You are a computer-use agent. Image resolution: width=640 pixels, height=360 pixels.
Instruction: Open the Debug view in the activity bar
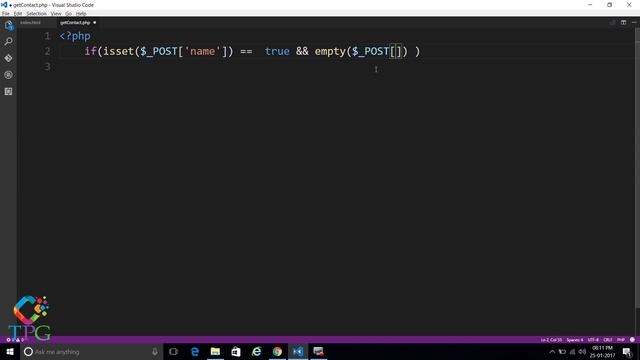click(9, 75)
